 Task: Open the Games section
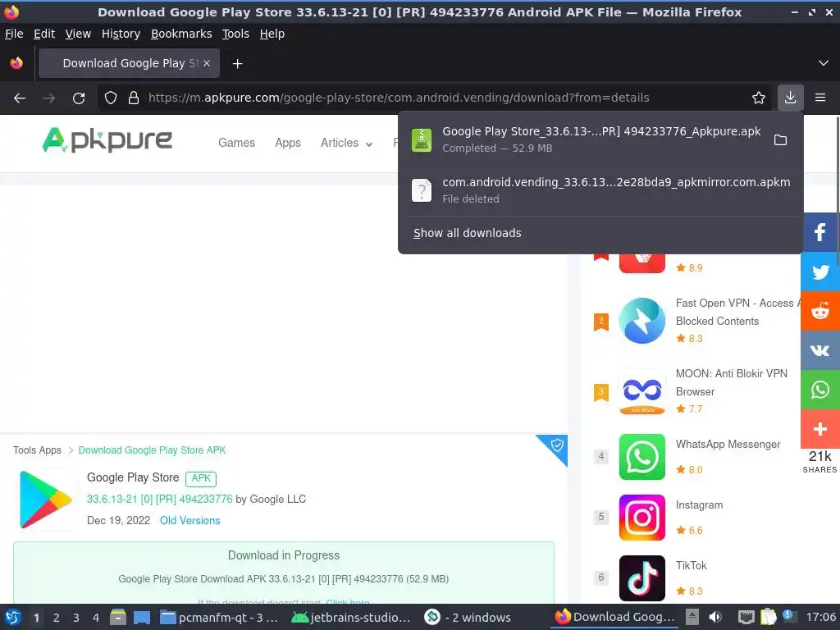coord(236,143)
